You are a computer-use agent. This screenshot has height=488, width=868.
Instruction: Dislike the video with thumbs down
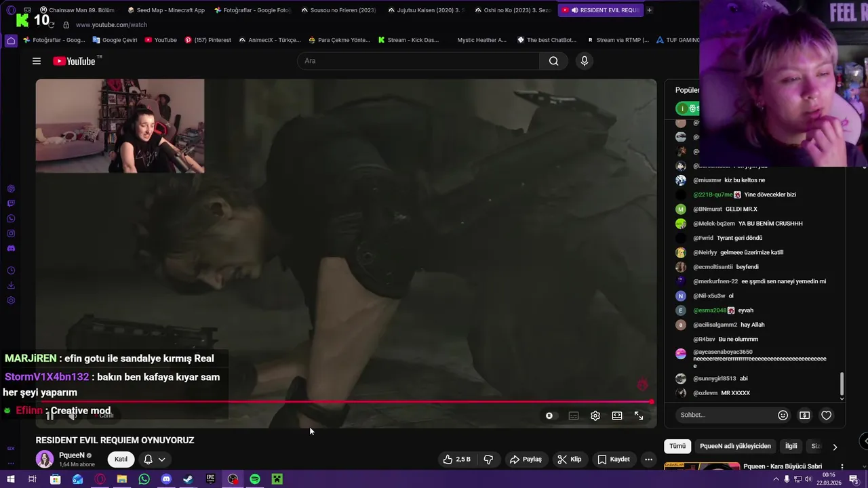[488, 459]
